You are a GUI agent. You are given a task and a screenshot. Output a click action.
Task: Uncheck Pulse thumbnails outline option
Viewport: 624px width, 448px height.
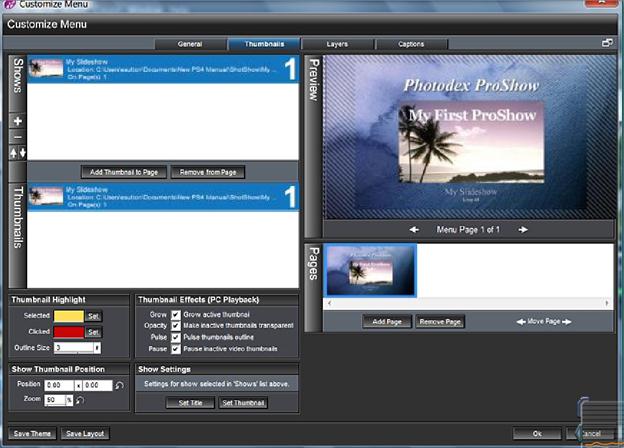[x=176, y=337]
